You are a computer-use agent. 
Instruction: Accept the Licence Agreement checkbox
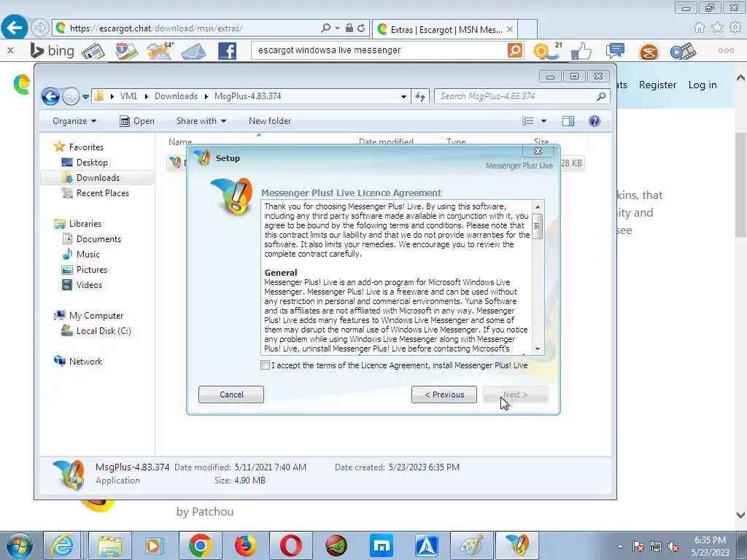point(266,365)
